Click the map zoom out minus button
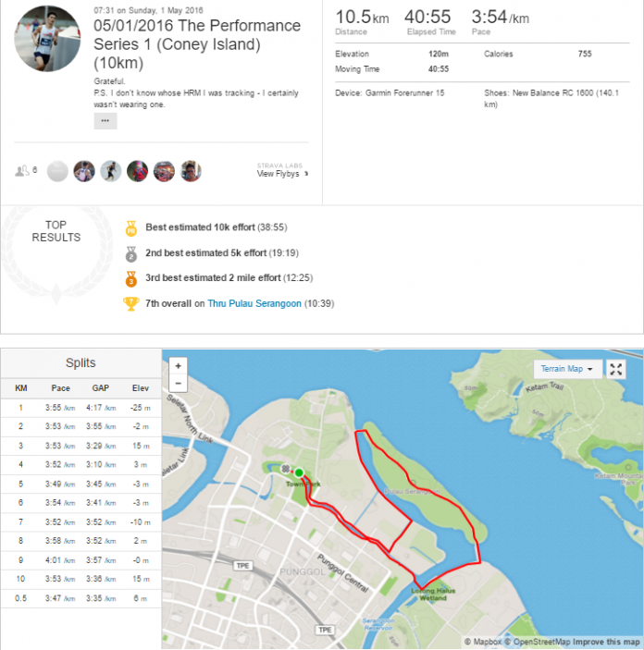This screenshot has height=650, width=644. pyautogui.click(x=178, y=383)
